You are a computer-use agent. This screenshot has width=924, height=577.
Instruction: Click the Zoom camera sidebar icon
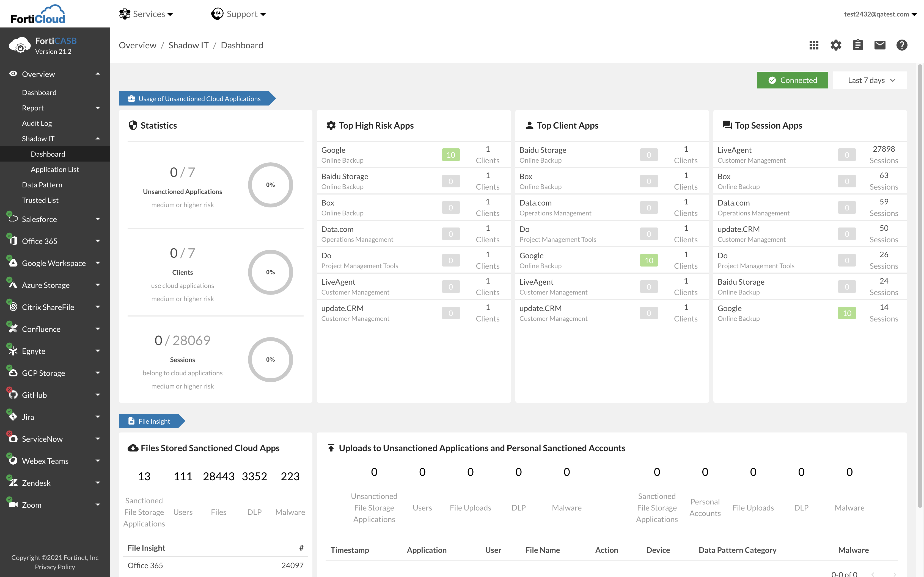(13, 504)
